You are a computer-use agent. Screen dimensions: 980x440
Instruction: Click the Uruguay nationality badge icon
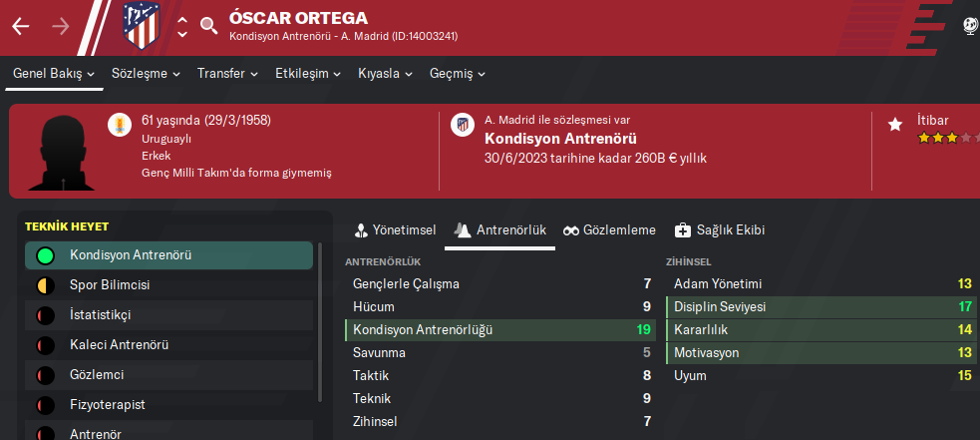coord(119,125)
